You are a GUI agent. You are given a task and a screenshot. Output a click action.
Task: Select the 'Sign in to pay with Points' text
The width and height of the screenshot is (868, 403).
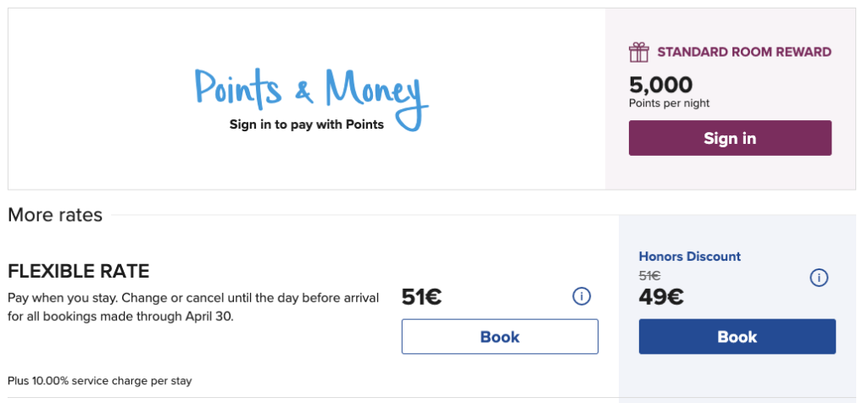click(x=306, y=124)
